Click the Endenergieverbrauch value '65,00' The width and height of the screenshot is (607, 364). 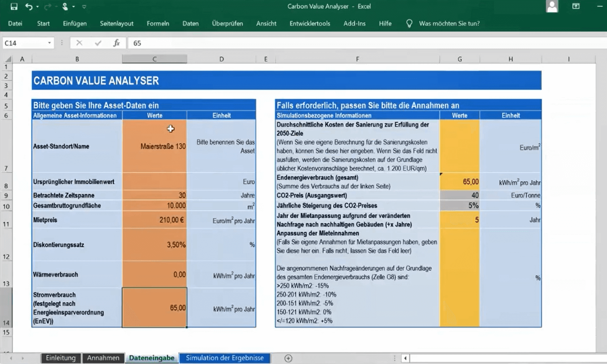(460, 182)
